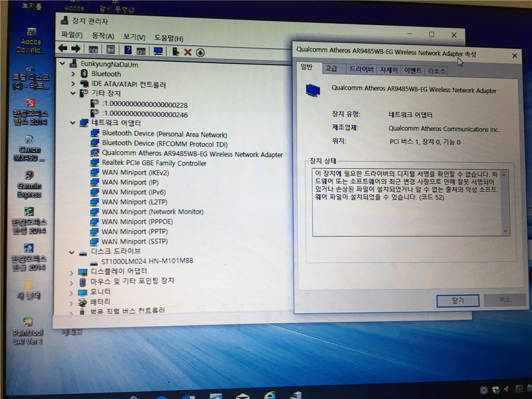The image size is (532, 399).
Task: Open the PaintTool SAI Ver 1 desktop icon
Action: tap(28, 331)
